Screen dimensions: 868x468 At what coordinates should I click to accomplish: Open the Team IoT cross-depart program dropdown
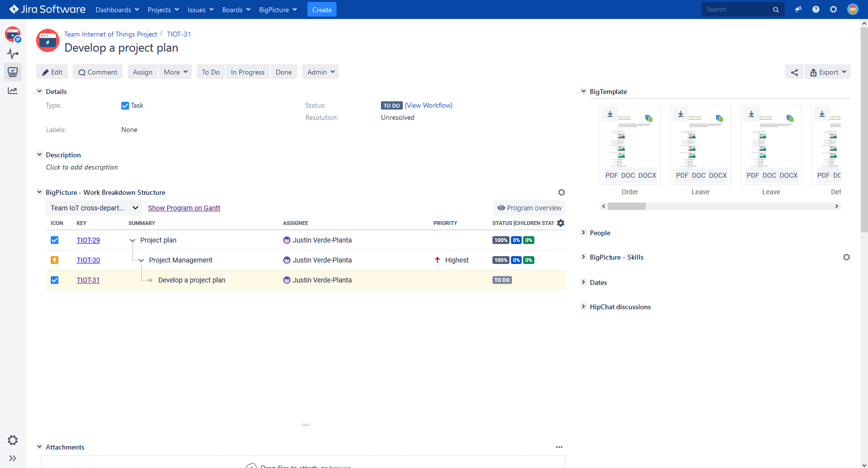click(x=94, y=208)
